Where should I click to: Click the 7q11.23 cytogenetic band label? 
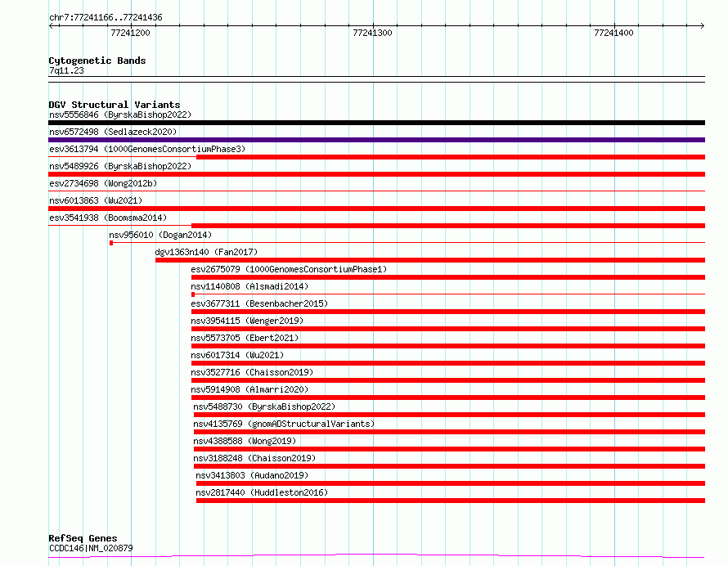[x=66, y=70]
